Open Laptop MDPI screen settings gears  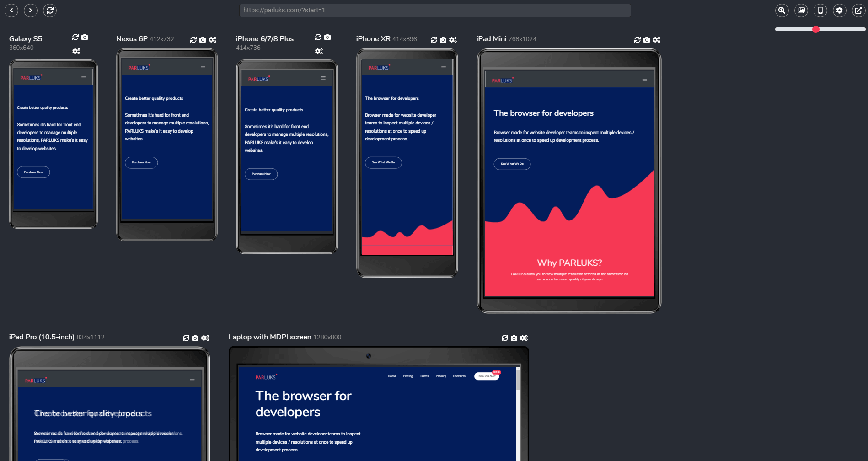click(524, 338)
